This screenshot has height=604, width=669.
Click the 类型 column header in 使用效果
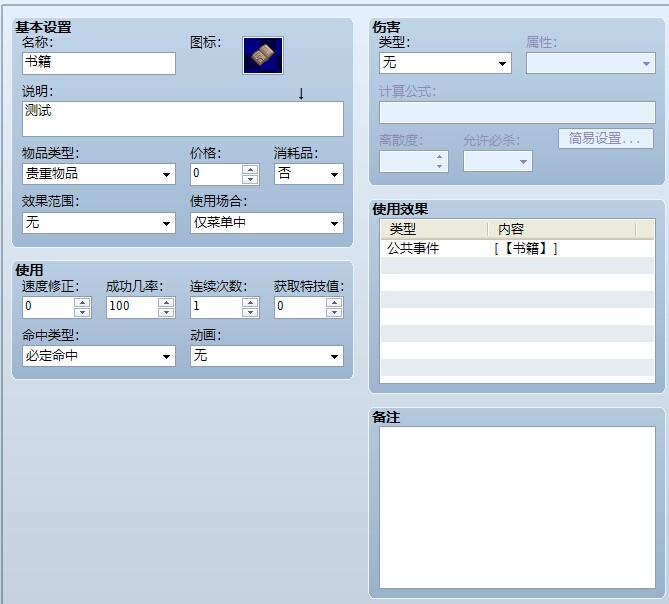pyautogui.click(x=434, y=229)
